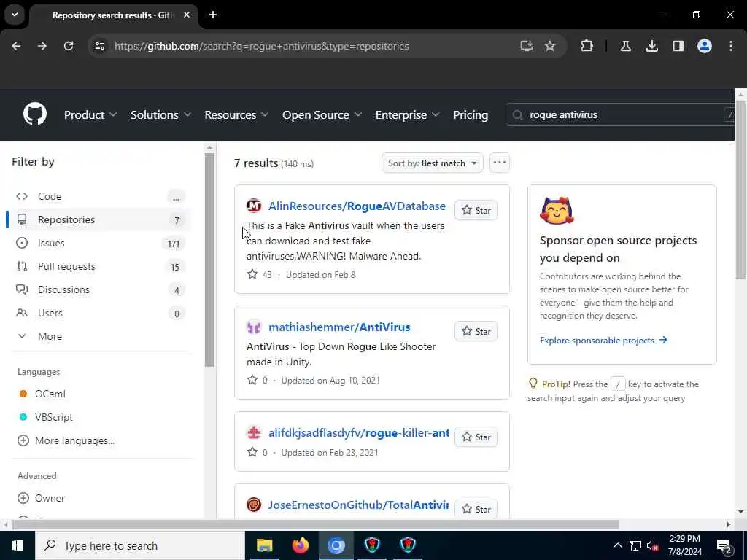Viewport: 747px width, 560px height.
Task: Go back to the previous page
Action: coord(16,46)
